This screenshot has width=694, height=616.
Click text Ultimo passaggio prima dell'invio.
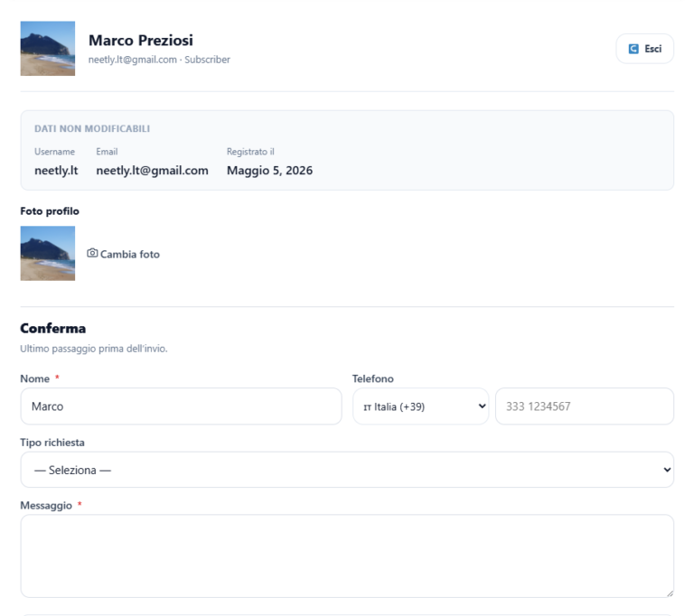pos(94,349)
